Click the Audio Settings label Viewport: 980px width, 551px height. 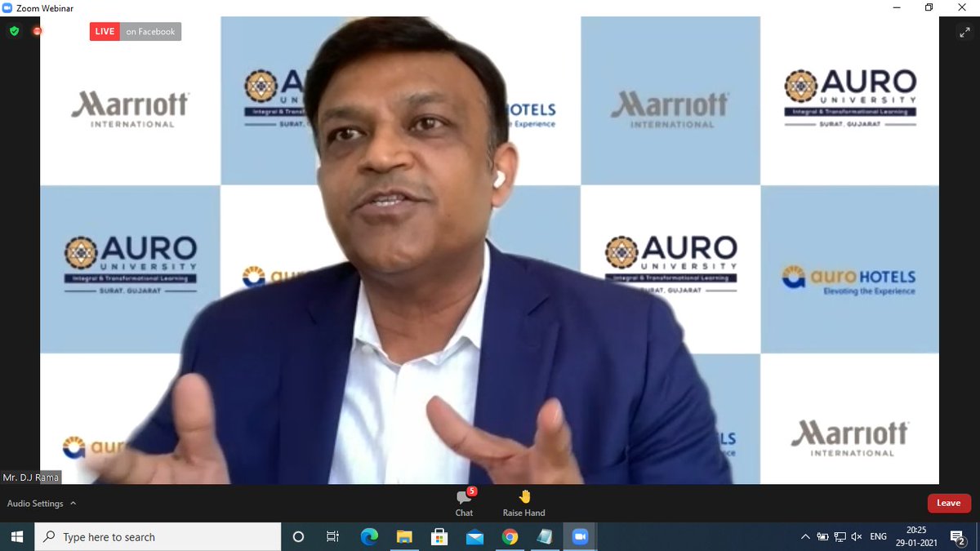35,504
